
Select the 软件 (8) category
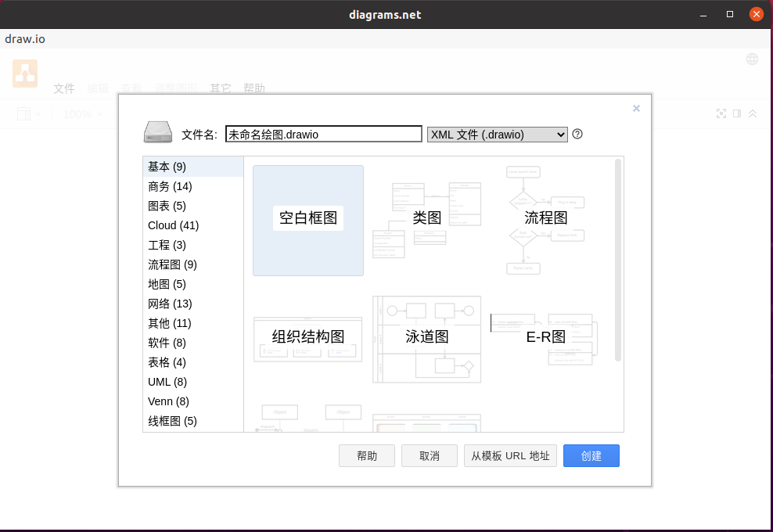[x=193, y=343]
